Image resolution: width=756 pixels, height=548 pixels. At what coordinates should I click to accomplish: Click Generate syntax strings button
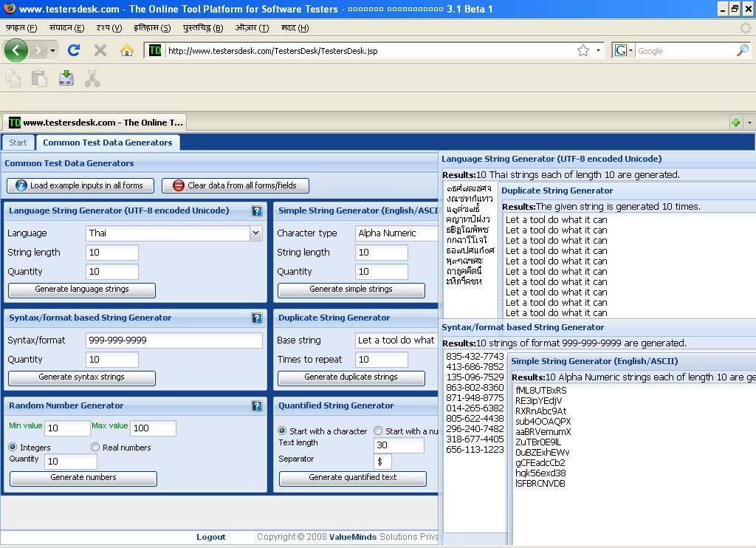tap(82, 377)
